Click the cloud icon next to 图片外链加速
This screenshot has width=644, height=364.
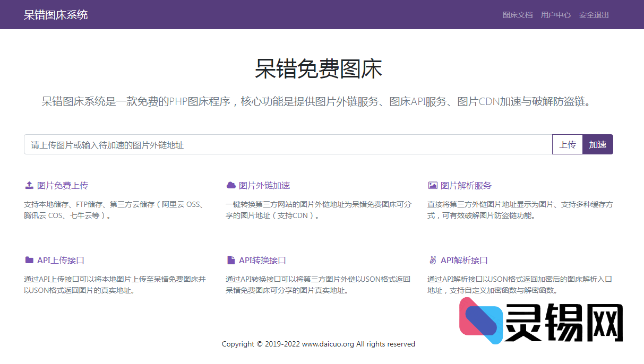pos(230,185)
